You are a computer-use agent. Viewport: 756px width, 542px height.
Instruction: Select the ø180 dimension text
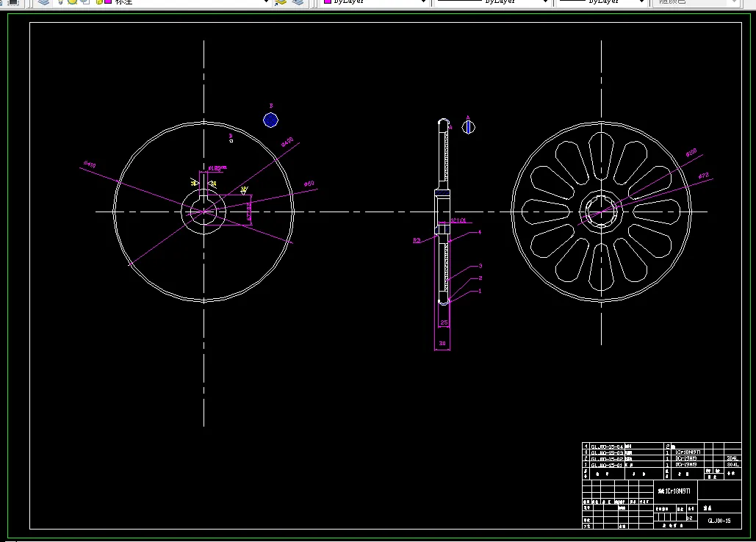click(x=691, y=153)
